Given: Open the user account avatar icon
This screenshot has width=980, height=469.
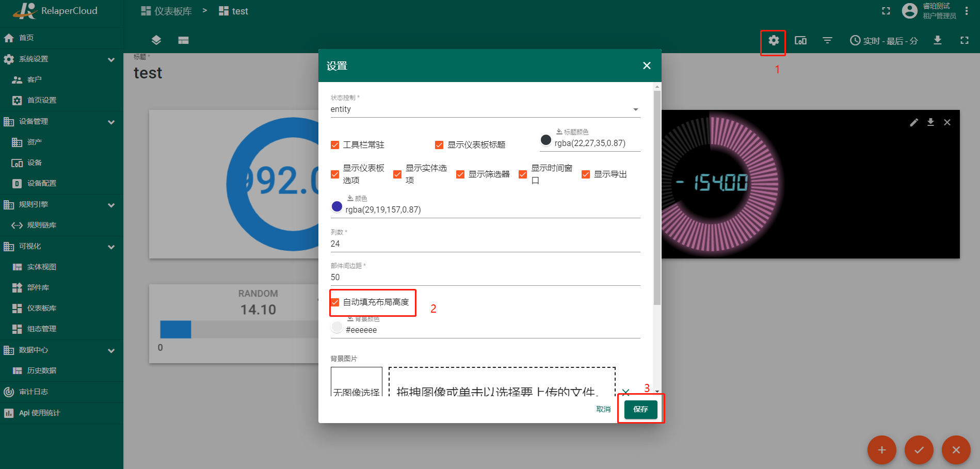Looking at the screenshot, I should click(x=909, y=11).
